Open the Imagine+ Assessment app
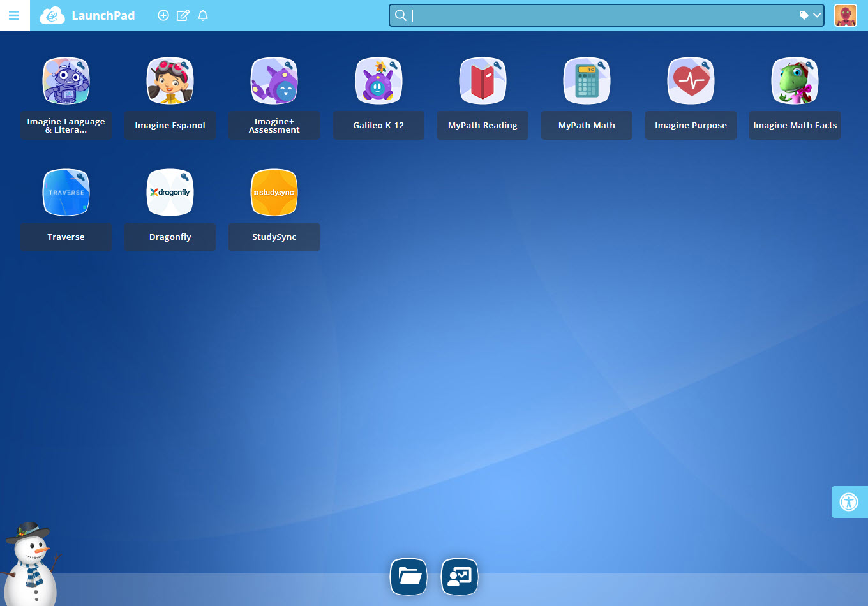868x606 pixels. pyautogui.click(x=274, y=80)
